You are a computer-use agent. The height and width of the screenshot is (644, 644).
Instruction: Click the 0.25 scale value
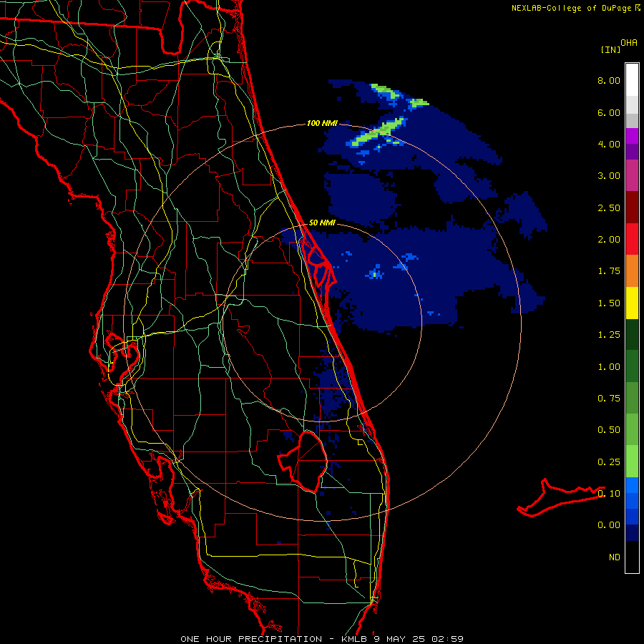[x=609, y=462]
